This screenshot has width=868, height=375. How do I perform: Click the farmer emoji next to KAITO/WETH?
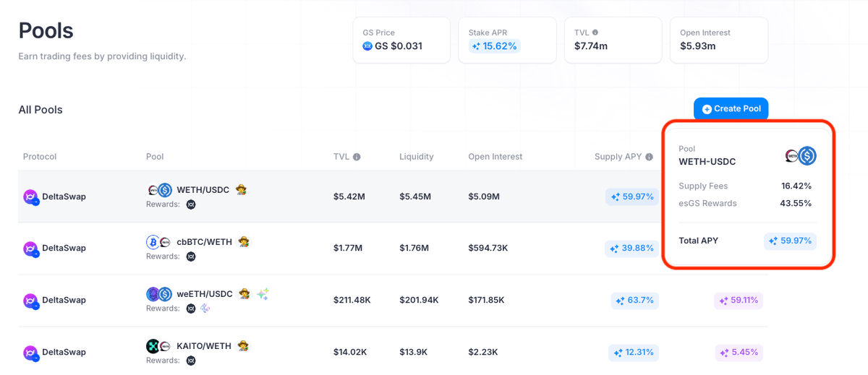click(x=243, y=346)
